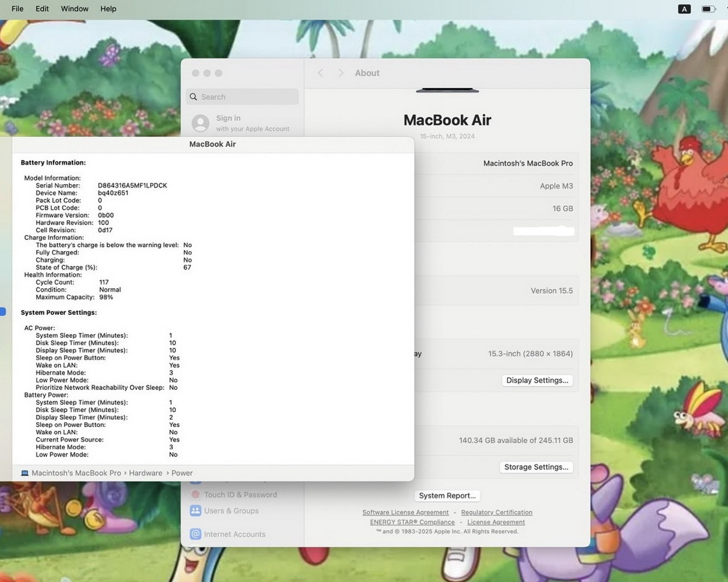
Task: Click the input source 'A' menu bar icon
Action: pyautogui.click(x=684, y=9)
